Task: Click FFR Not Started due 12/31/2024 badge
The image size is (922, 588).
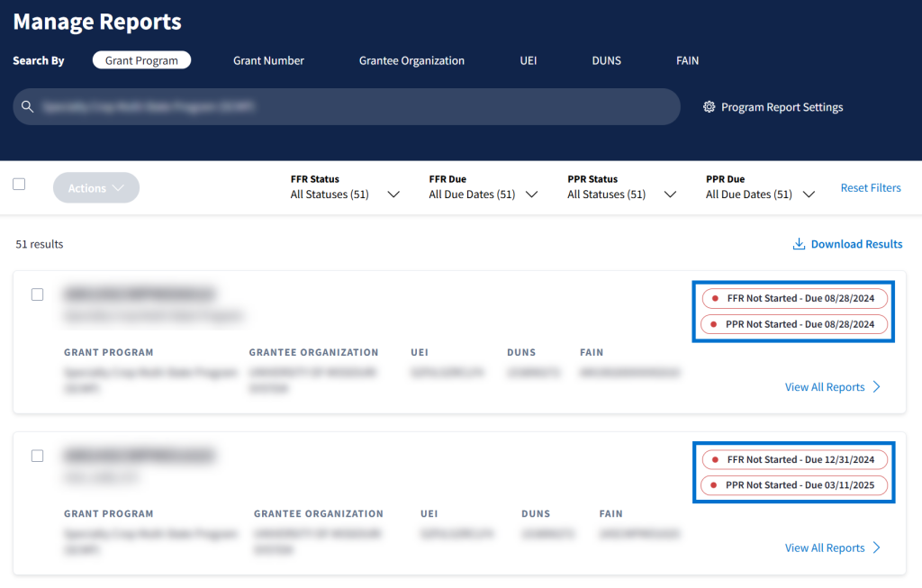Action: (x=794, y=459)
